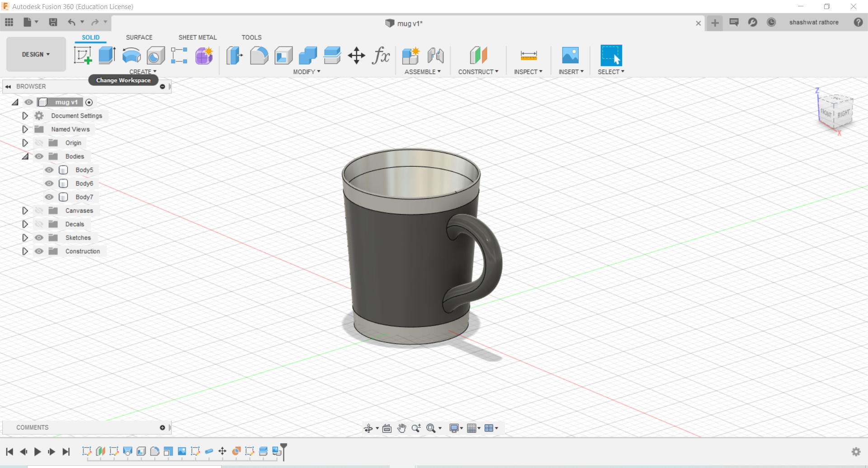Switch to the SHEET METAL tab
868x468 pixels.
coord(198,37)
